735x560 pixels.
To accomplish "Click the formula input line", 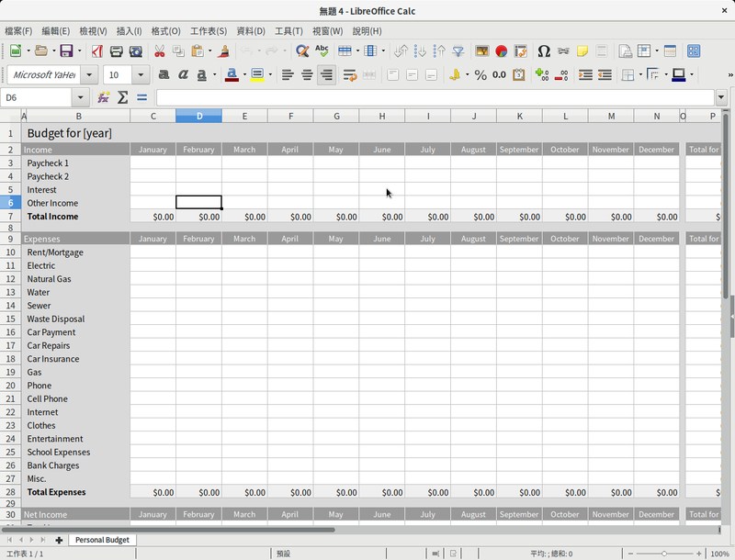I will coord(434,97).
